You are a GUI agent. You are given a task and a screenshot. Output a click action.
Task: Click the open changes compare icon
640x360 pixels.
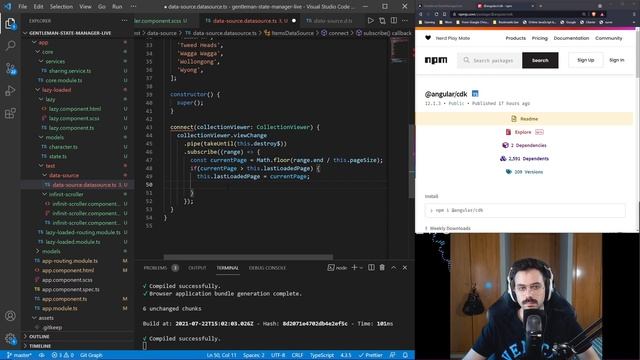pos(382,20)
